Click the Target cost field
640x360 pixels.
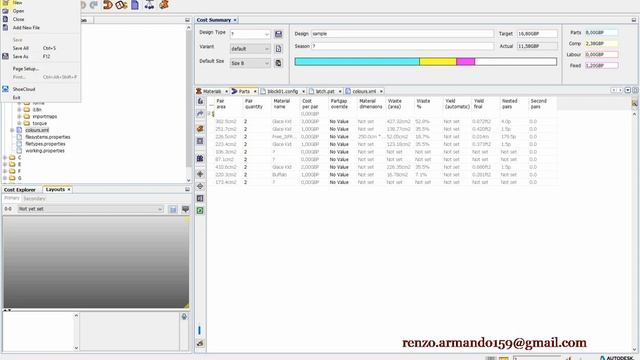tap(537, 34)
